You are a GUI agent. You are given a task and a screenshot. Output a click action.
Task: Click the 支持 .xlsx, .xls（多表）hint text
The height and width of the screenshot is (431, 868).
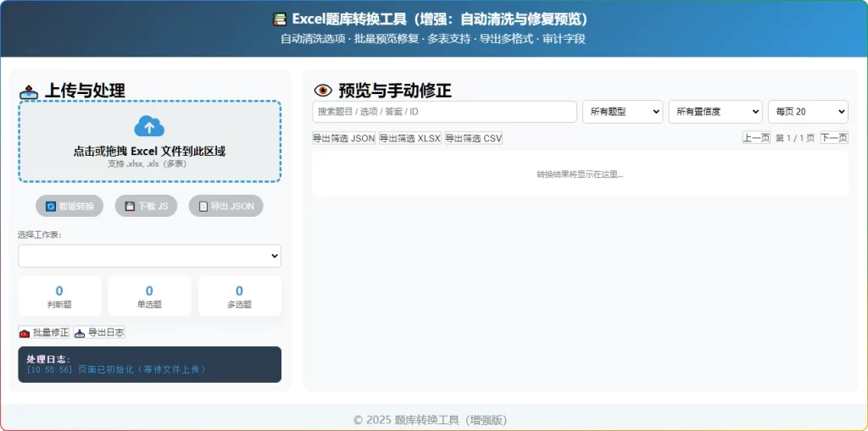pyautogui.click(x=149, y=163)
